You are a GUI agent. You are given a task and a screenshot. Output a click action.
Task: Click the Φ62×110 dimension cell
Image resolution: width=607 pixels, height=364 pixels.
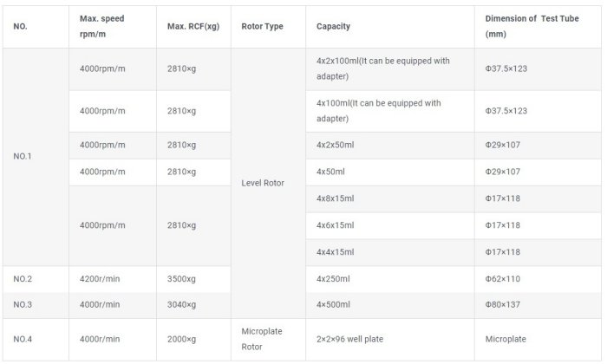[502, 279]
